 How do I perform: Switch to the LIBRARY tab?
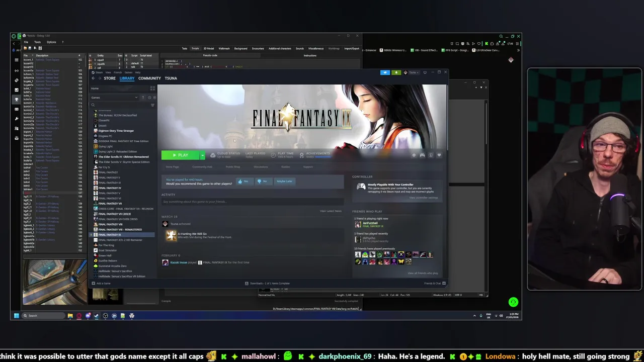(127, 78)
